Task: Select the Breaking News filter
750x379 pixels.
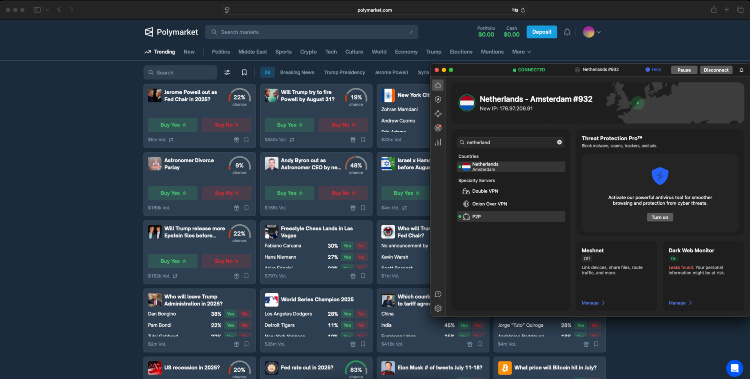Action: click(297, 72)
